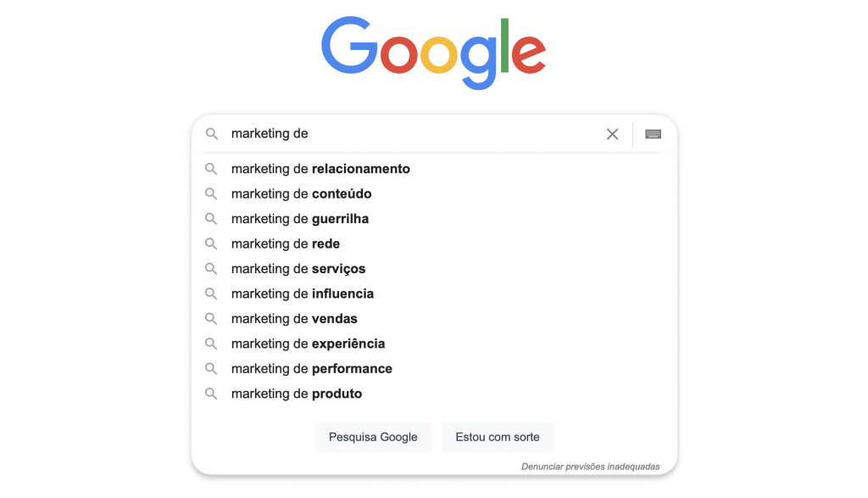Open the virtual keyboard input tool
The image size is (868, 498).
pos(653,134)
